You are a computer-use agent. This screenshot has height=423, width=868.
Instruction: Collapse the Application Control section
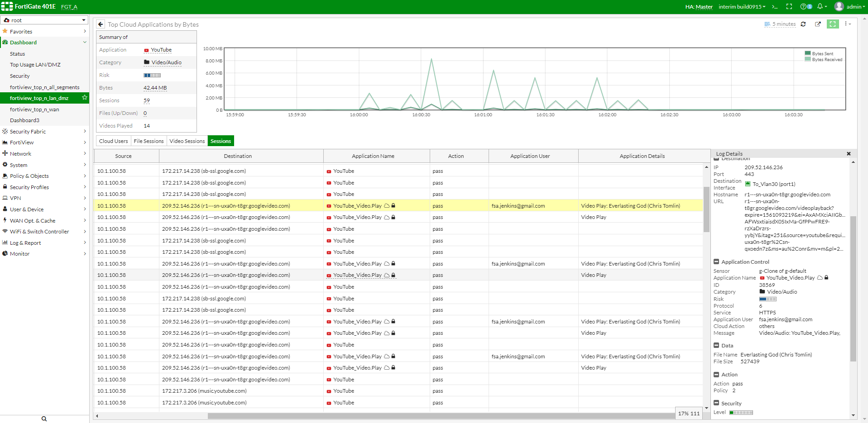pyautogui.click(x=716, y=262)
